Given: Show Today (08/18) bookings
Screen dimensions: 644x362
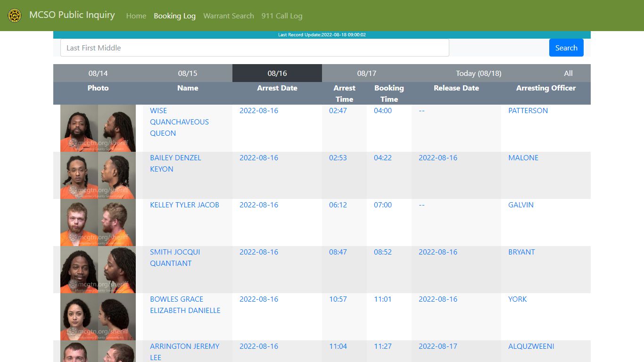Looking at the screenshot, I should (479, 73).
